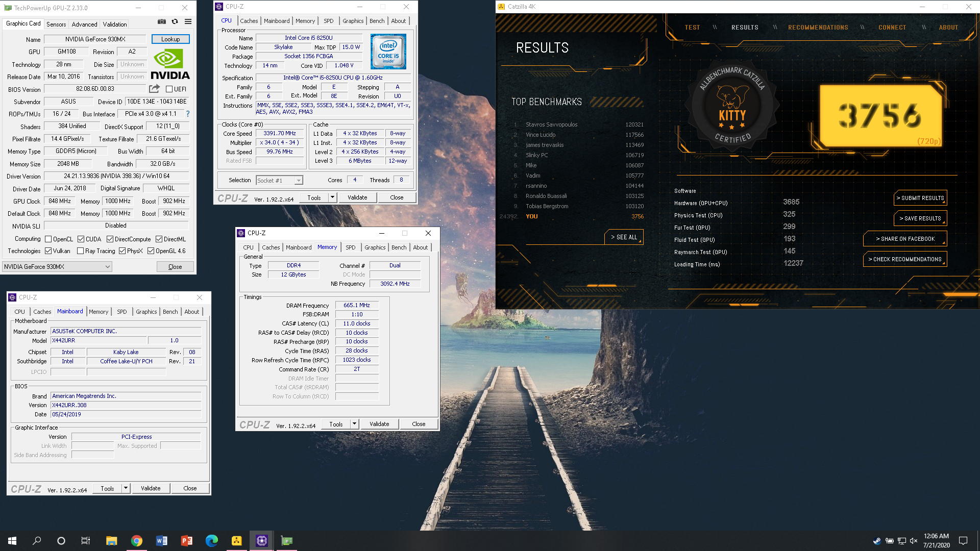
Task: Click the GPU-Z Close button
Action: coord(175,267)
